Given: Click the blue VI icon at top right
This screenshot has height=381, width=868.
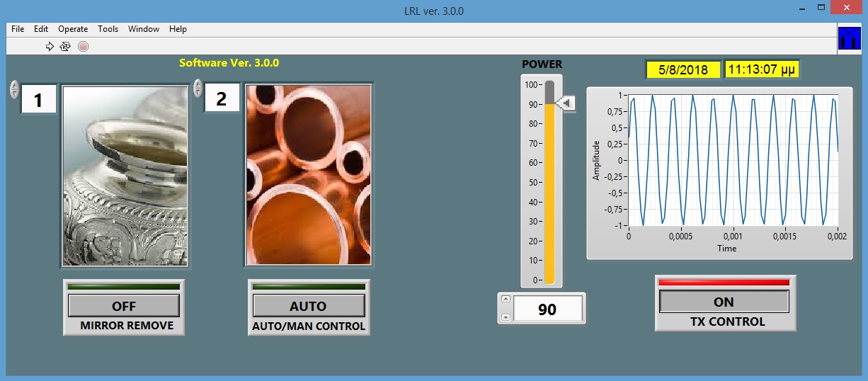Looking at the screenshot, I should pos(848,38).
